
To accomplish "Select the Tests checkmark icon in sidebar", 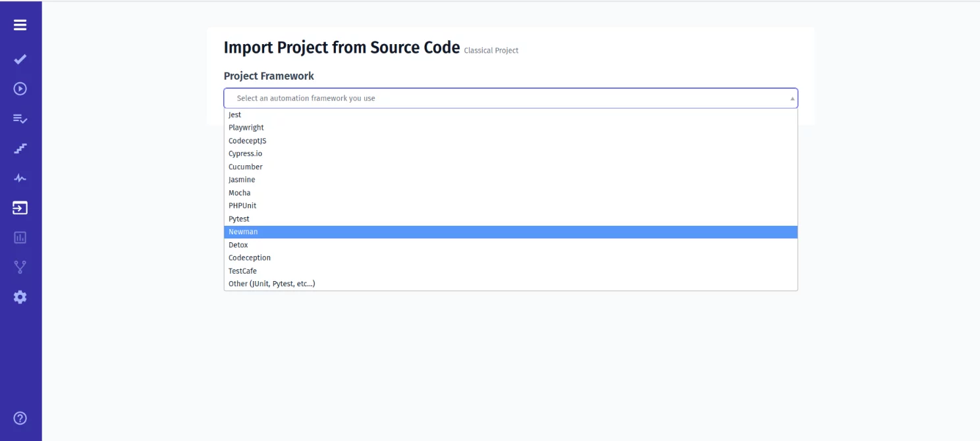I will pos(20,59).
